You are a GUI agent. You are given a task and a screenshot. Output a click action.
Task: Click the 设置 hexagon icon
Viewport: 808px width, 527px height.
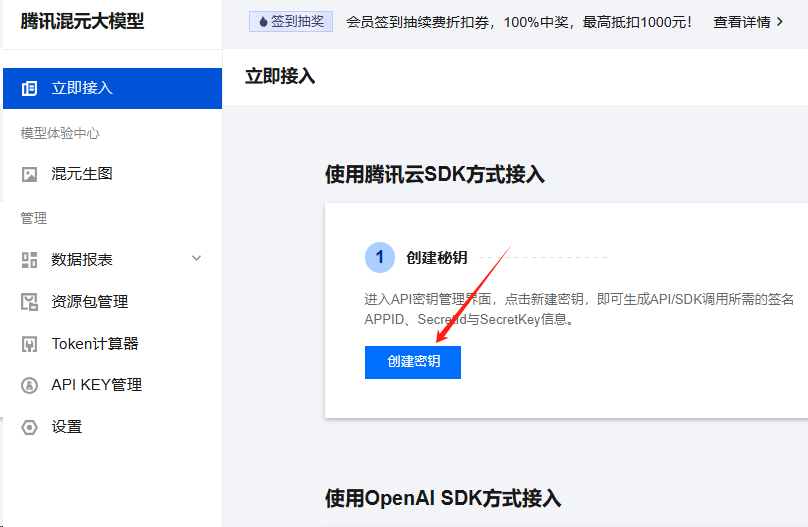coord(29,428)
